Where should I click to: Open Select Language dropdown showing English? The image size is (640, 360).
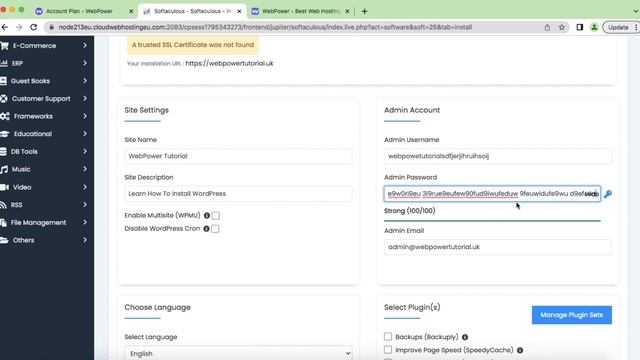coord(238,353)
